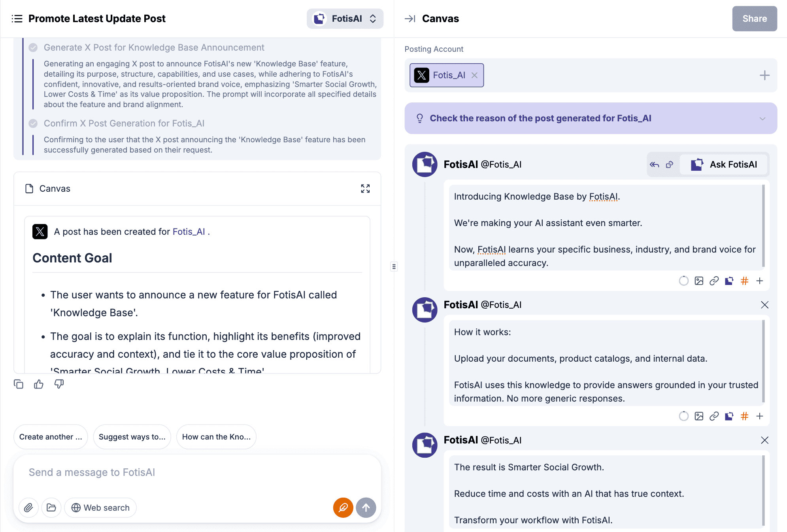
Task: Select 'How can the Kno...' suggestion chip
Action: click(216, 437)
